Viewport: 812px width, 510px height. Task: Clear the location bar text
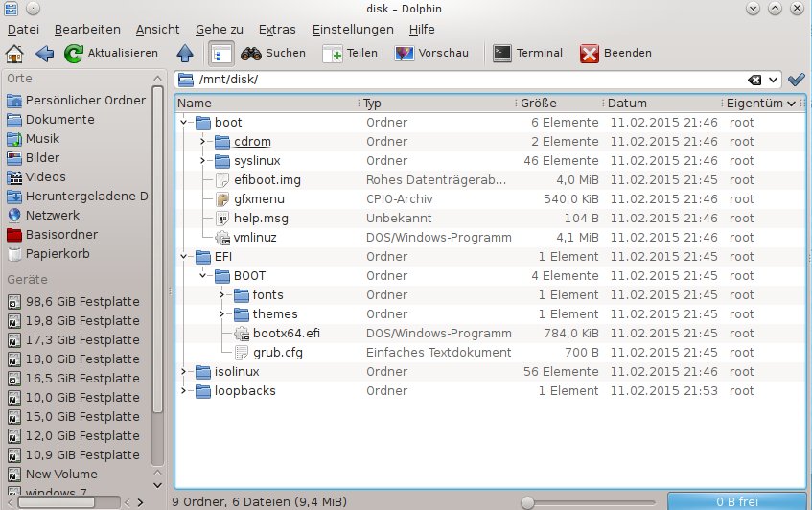pos(756,80)
